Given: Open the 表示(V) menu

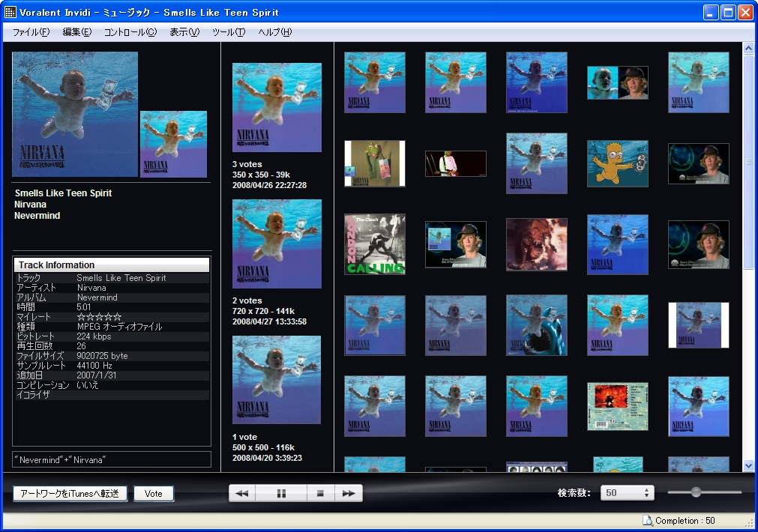Looking at the screenshot, I should 184,32.
